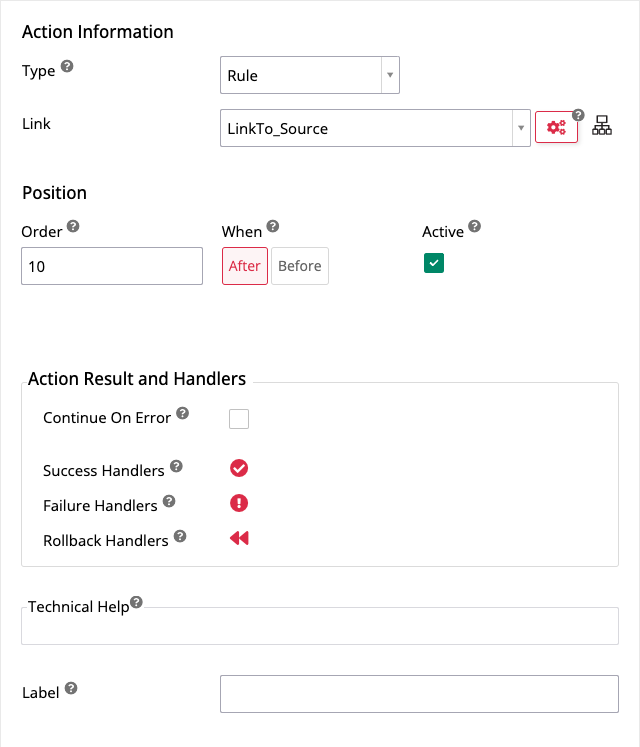640x747 pixels.
Task: Click the help icon beside Continue On Error
Action: (x=182, y=413)
